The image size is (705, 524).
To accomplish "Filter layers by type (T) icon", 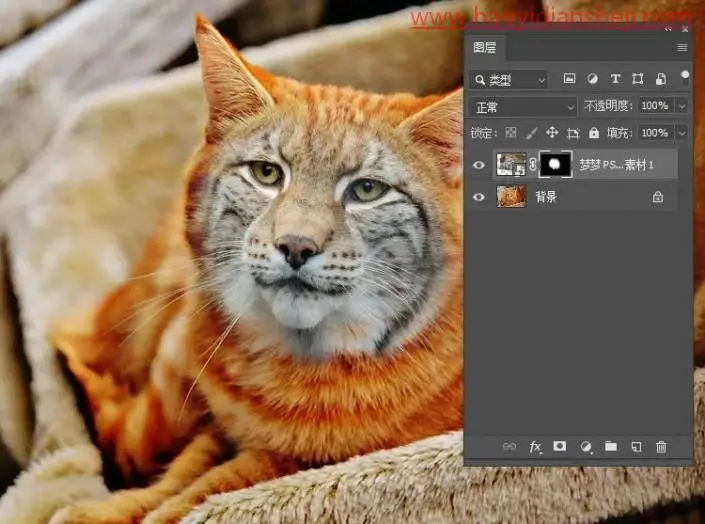I will pyautogui.click(x=615, y=79).
